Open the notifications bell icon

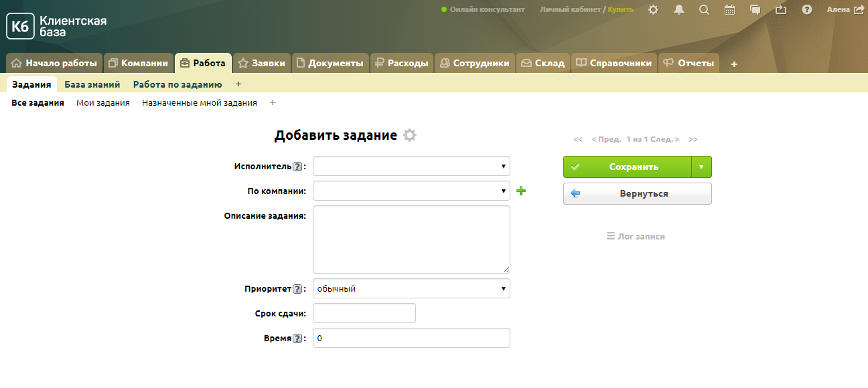[x=679, y=9]
